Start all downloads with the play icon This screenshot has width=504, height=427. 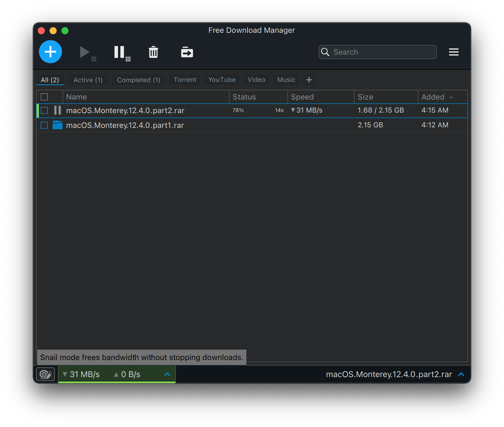(x=88, y=53)
